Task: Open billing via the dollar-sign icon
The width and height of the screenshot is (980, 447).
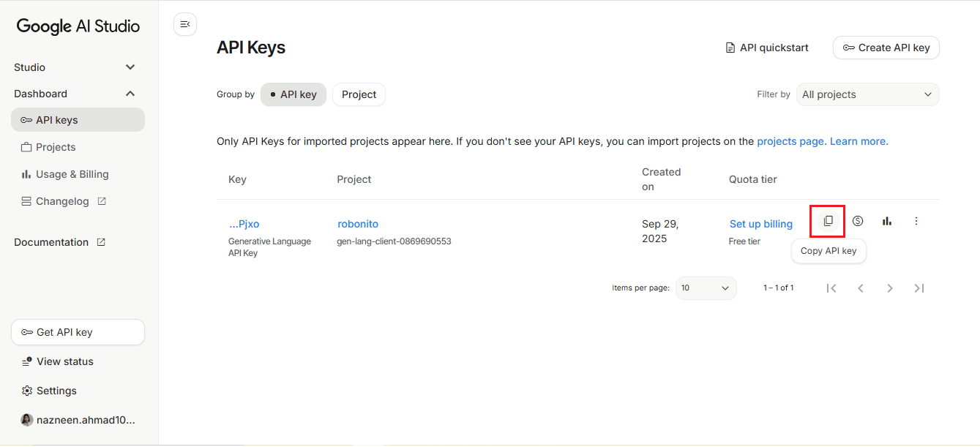Action: pyautogui.click(x=858, y=221)
